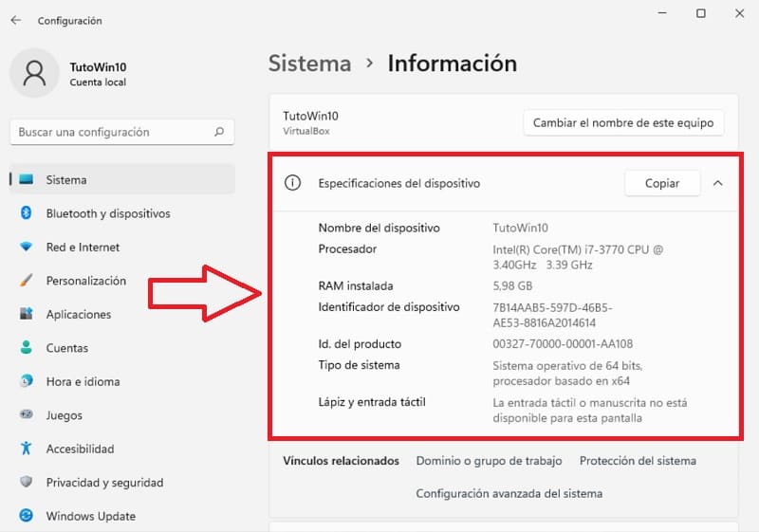The width and height of the screenshot is (759, 532).
Task: Click device name value TutoWin10
Action: coord(520,228)
